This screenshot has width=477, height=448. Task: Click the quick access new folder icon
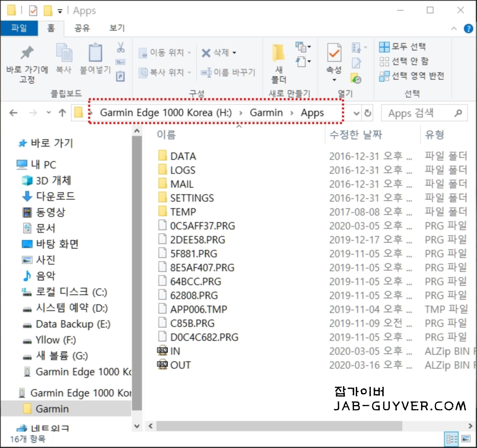pyautogui.click(x=48, y=11)
